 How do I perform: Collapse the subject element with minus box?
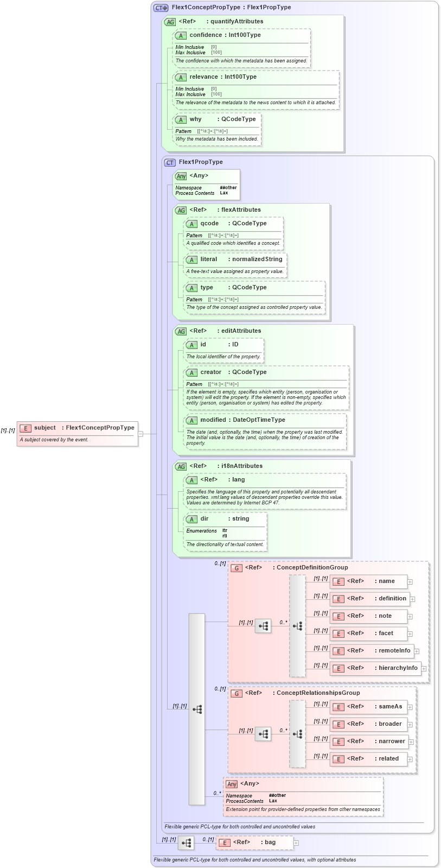coord(140,434)
